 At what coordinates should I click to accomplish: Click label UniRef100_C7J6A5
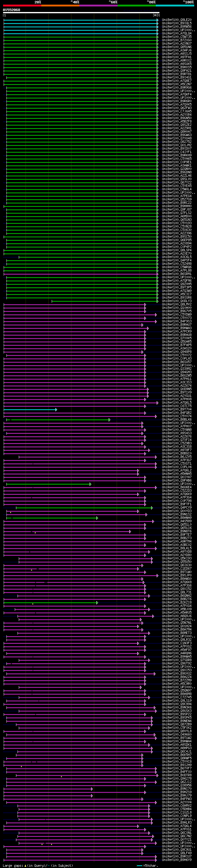pos(177,111)
